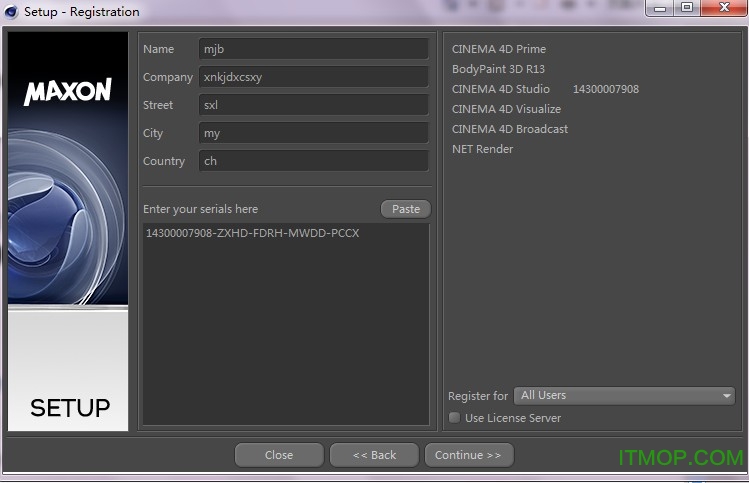Select the Street text field
This screenshot has height=483, width=749.
[x=313, y=105]
